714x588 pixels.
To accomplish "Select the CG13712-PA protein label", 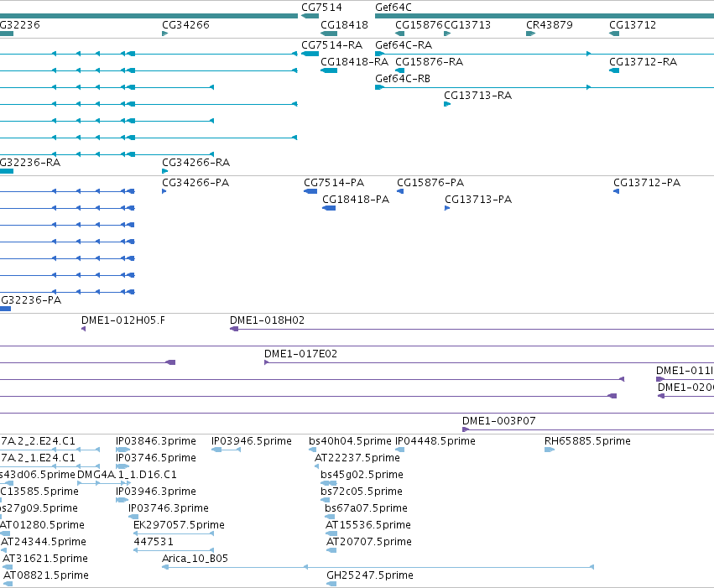I will (x=647, y=183).
